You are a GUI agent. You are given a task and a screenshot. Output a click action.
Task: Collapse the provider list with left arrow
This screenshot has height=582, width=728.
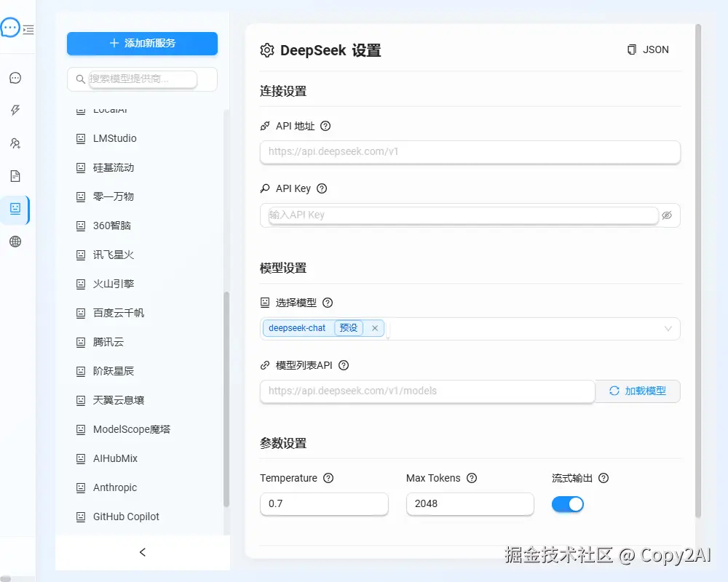143,552
